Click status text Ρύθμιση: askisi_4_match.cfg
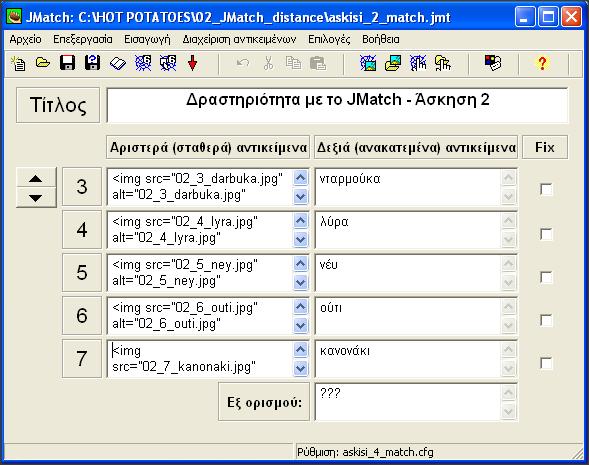This screenshot has height=465, width=589. coord(365,452)
